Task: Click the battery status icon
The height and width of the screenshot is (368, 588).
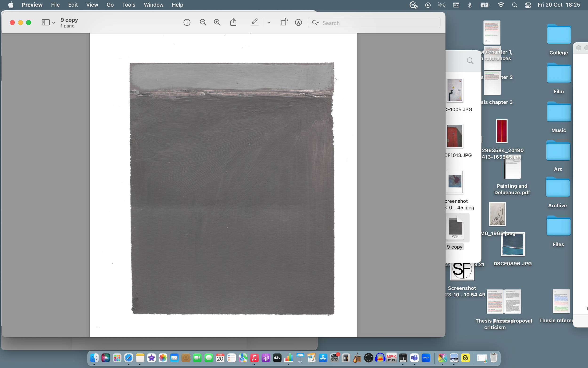Action: click(485, 5)
